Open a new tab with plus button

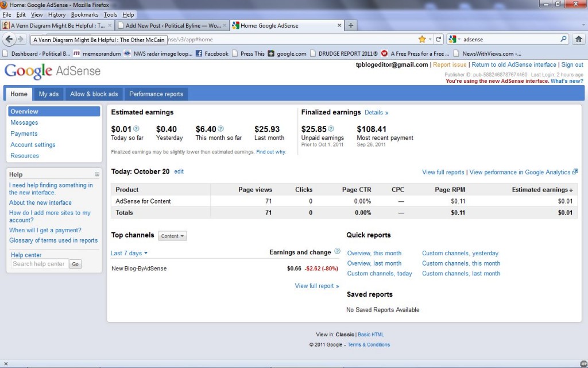(351, 25)
